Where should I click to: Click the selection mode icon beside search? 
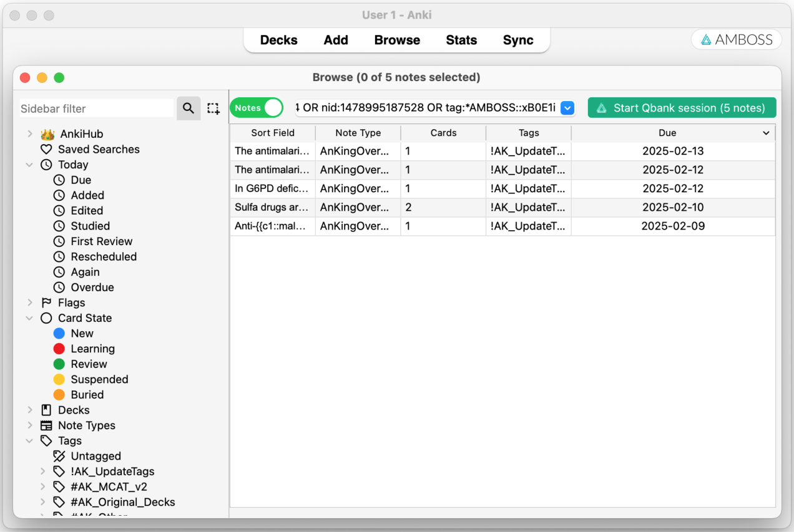click(x=213, y=109)
